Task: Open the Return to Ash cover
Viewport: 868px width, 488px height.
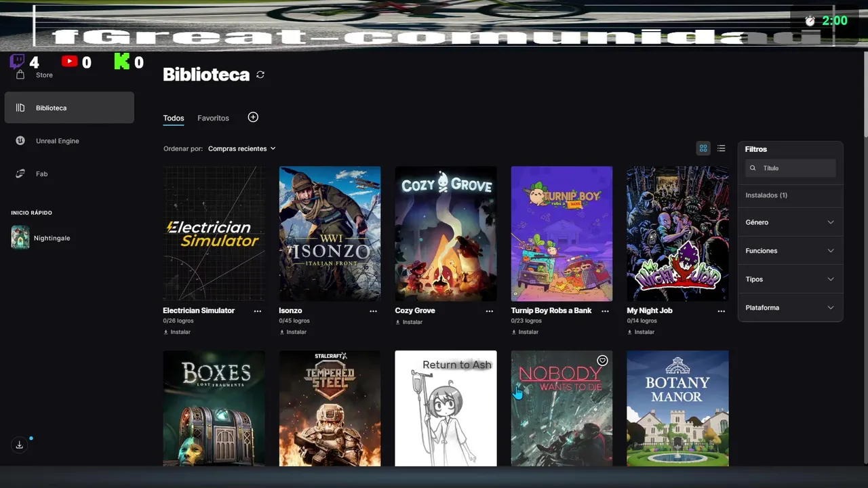Action: [446, 408]
